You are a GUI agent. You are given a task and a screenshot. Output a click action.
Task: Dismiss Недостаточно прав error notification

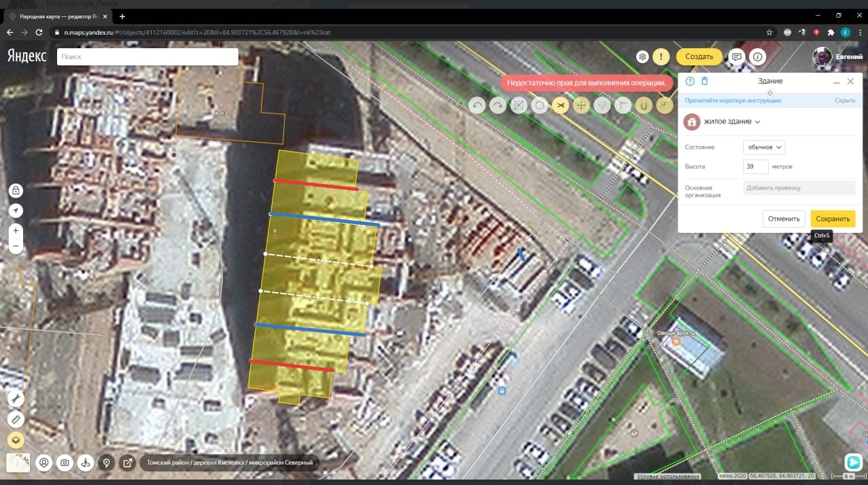click(x=586, y=82)
